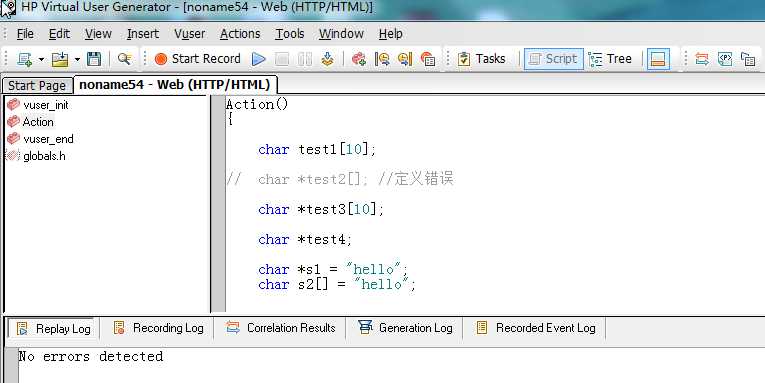Click the Action block icon
The width and height of the screenshot is (765, 383).
pyautogui.click(x=13, y=121)
